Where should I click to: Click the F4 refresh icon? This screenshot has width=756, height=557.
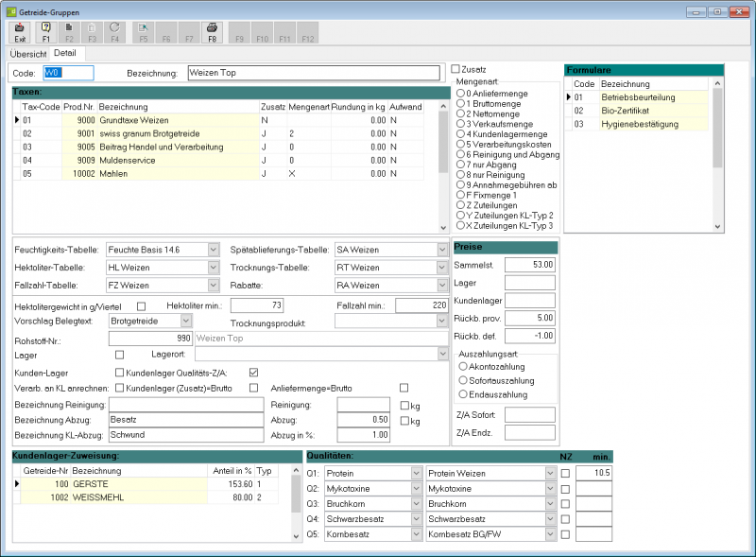coord(114,32)
